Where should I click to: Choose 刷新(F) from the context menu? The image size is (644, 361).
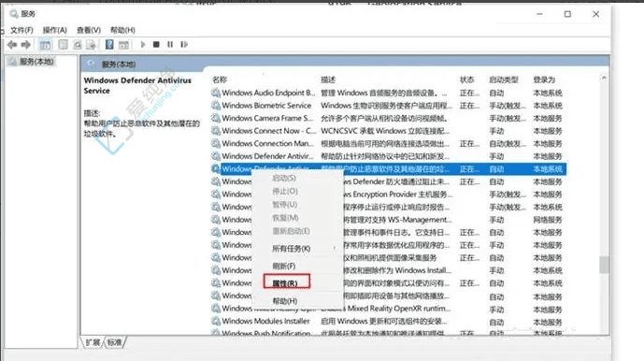(284, 266)
